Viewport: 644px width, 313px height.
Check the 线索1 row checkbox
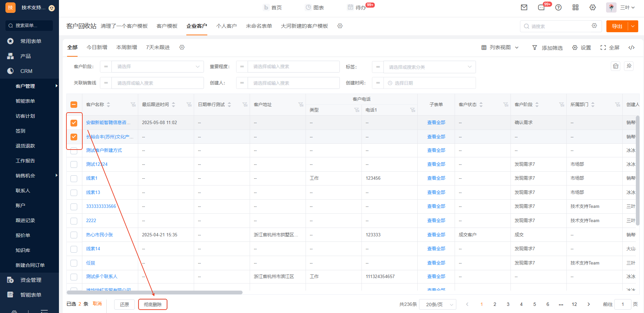point(74,178)
